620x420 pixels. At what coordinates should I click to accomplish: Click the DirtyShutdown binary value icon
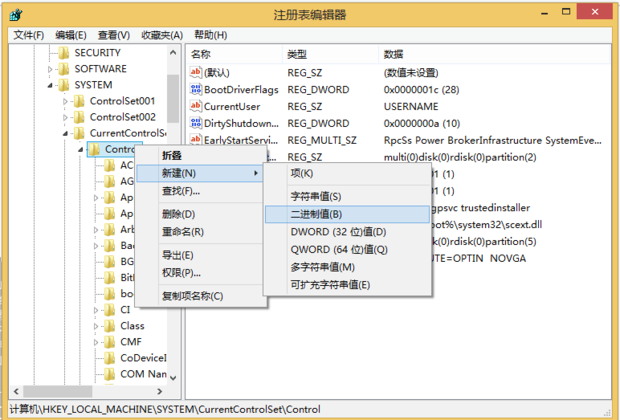[196, 124]
